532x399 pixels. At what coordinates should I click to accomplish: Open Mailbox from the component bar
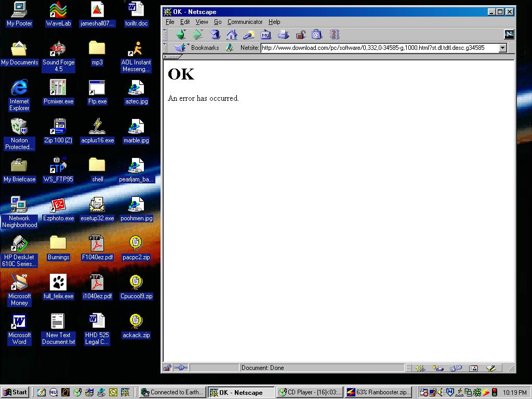tap(437, 368)
